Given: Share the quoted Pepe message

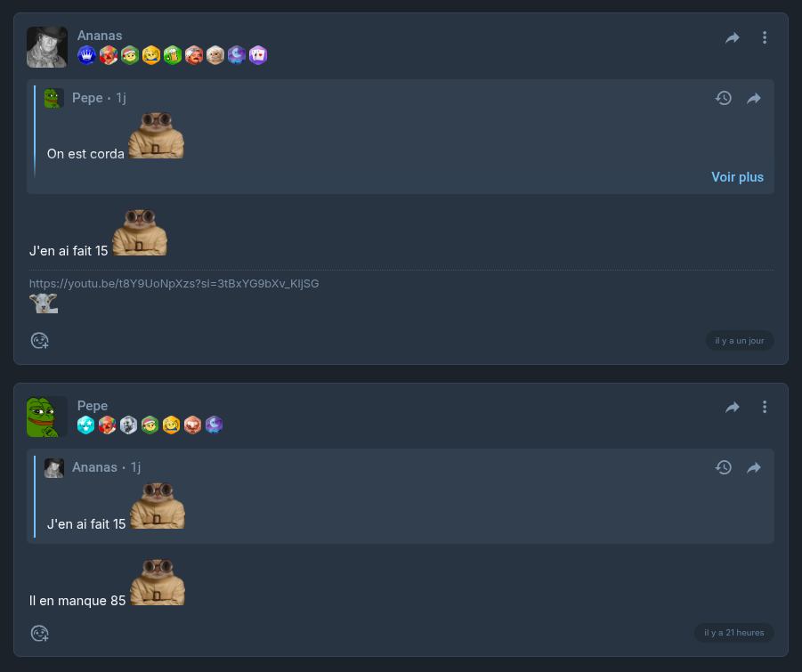Looking at the screenshot, I should pos(754,98).
